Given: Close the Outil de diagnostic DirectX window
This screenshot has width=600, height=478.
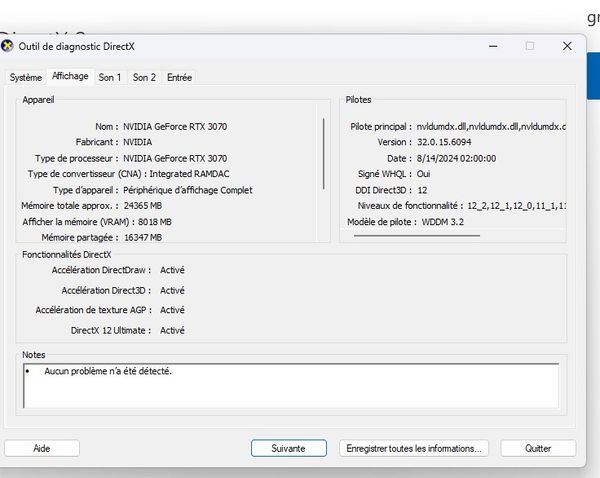Looking at the screenshot, I should pos(567,46).
